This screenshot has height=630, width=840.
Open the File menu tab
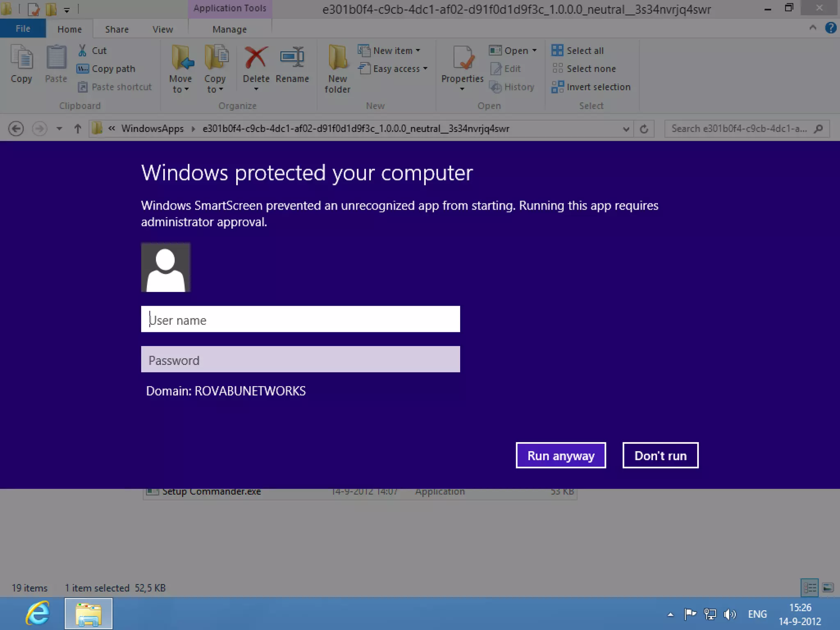coord(23,29)
